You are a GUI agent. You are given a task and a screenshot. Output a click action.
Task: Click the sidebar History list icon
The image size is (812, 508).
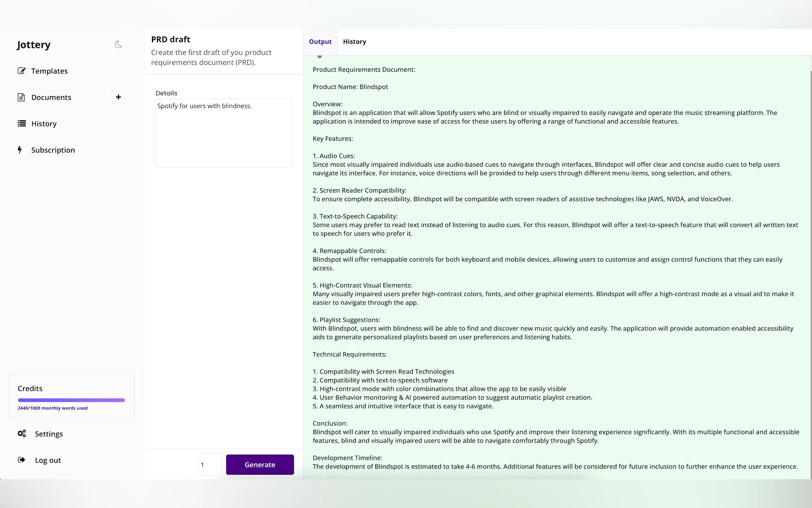tap(21, 123)
